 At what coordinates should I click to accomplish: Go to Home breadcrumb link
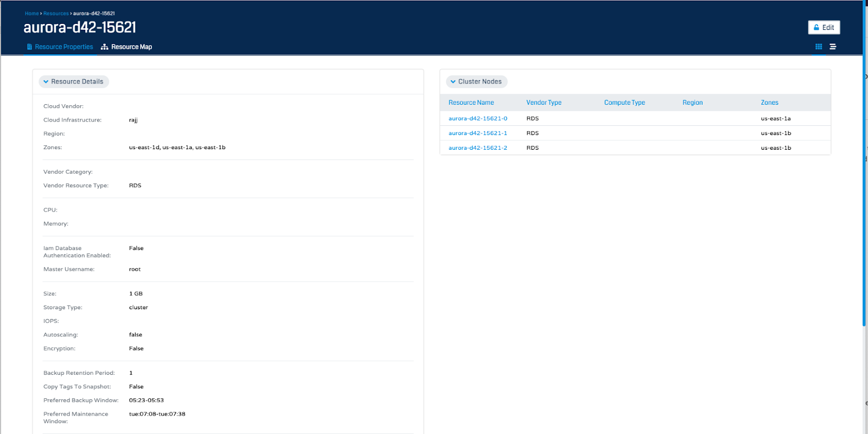click(x=31, y=14)
